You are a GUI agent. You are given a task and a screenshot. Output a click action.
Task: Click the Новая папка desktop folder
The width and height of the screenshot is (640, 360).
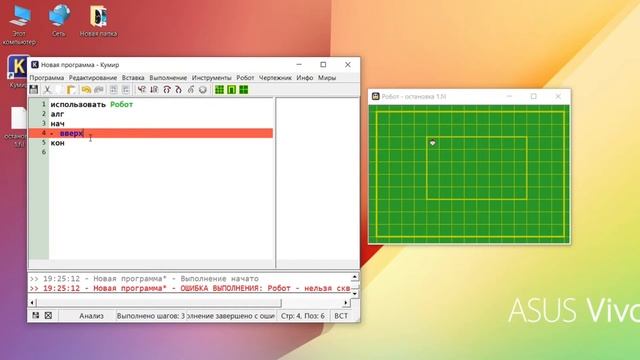[98, 21]
